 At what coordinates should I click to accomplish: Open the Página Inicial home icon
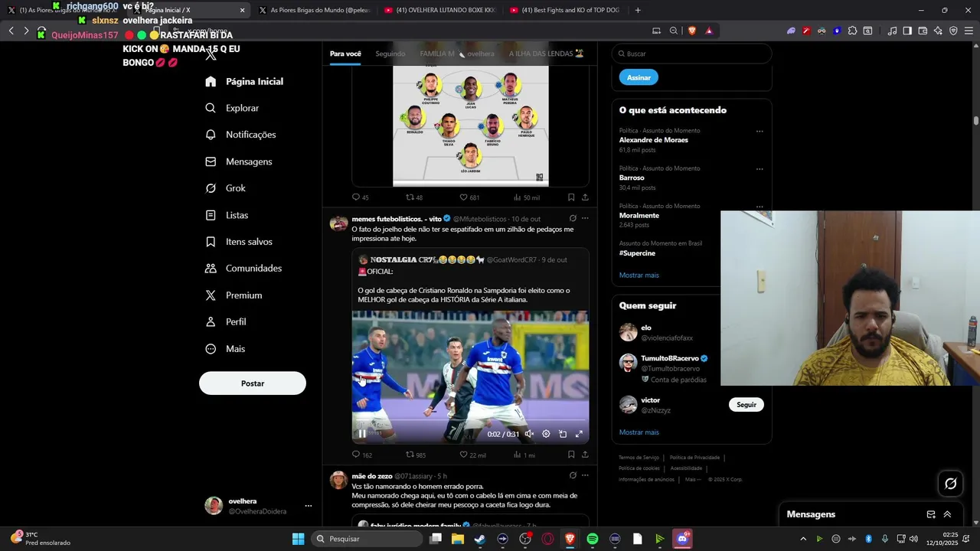[x=211, y=82]
